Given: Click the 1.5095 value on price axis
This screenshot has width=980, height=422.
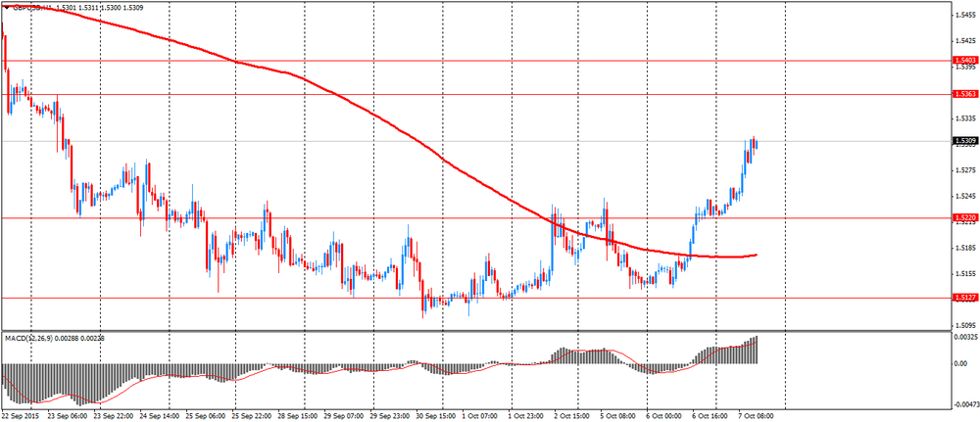Looking at the screenshot, I should (966, 325).
